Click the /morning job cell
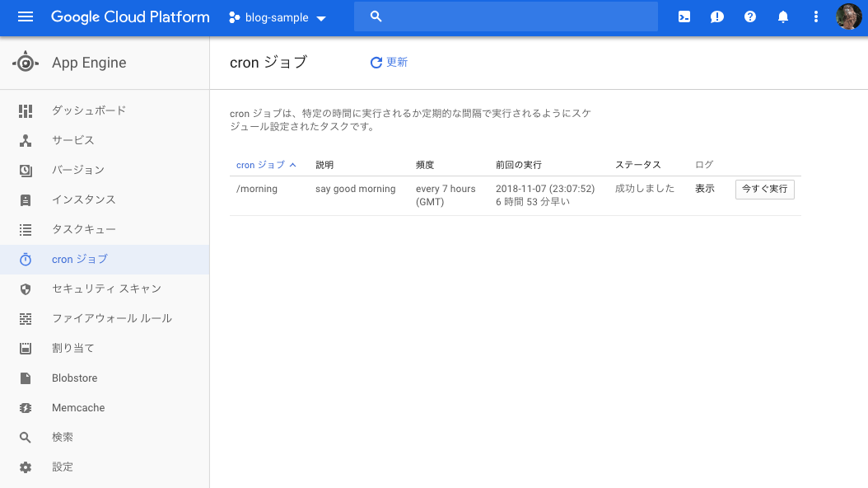This screenshot has width=868, height=488. click(257, 189)
